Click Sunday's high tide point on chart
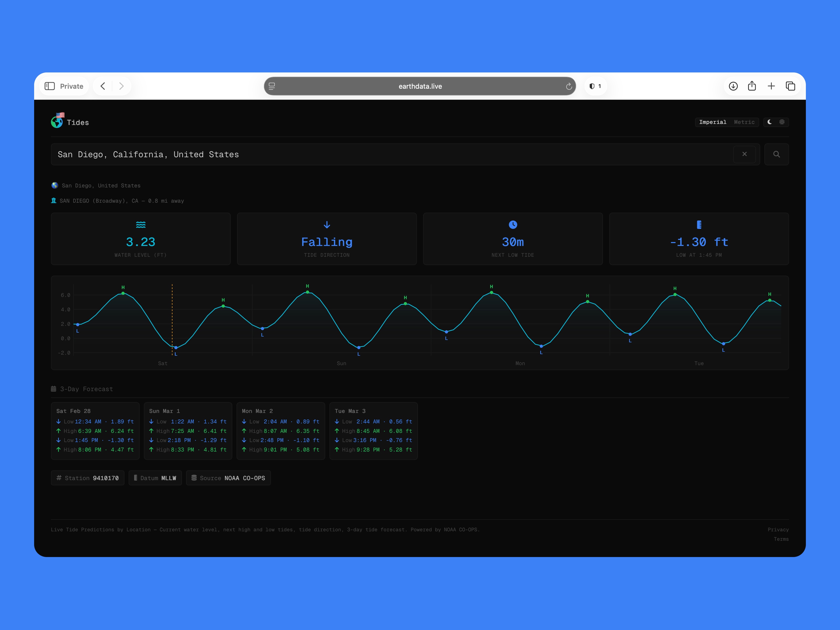This screenshot has height=630, width=840. (x=307, y=292)
